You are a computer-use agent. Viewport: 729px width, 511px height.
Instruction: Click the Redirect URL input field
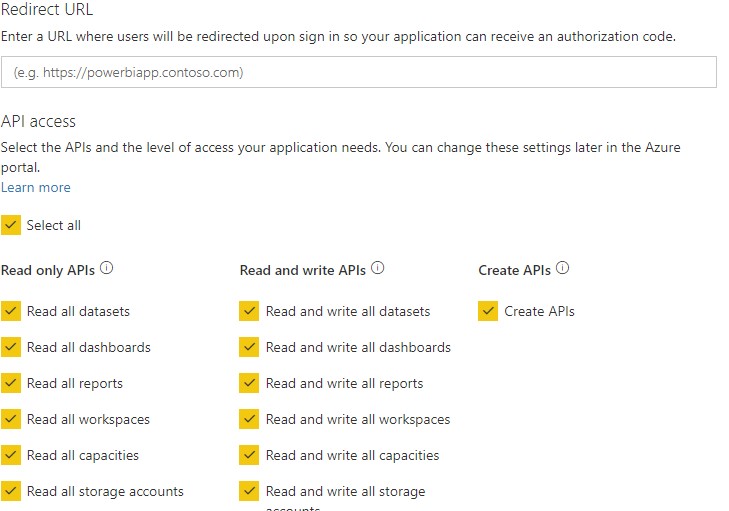point(359,73)
